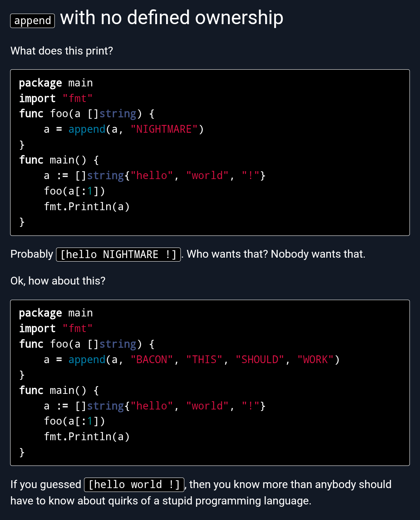Click the first code block's 'foo(a[:1])' call
Image resolution: width=420 pixels, height=520 pixels.
coord(75,191)
